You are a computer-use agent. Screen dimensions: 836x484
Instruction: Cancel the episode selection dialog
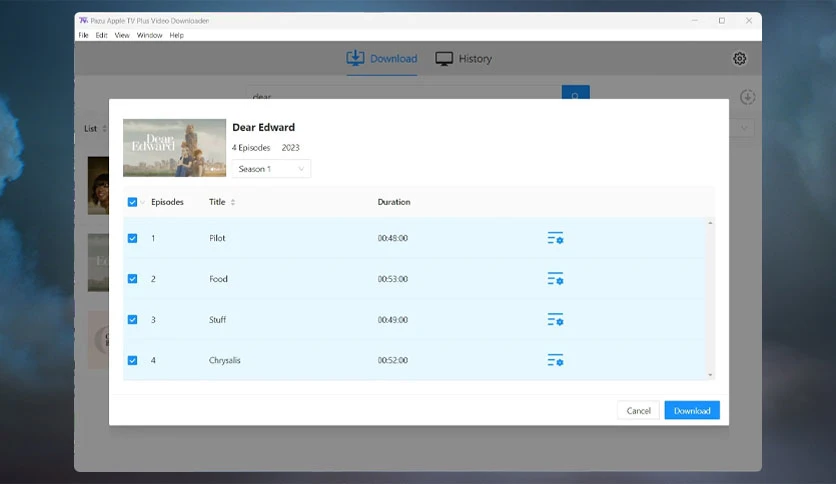click(638, 411)
